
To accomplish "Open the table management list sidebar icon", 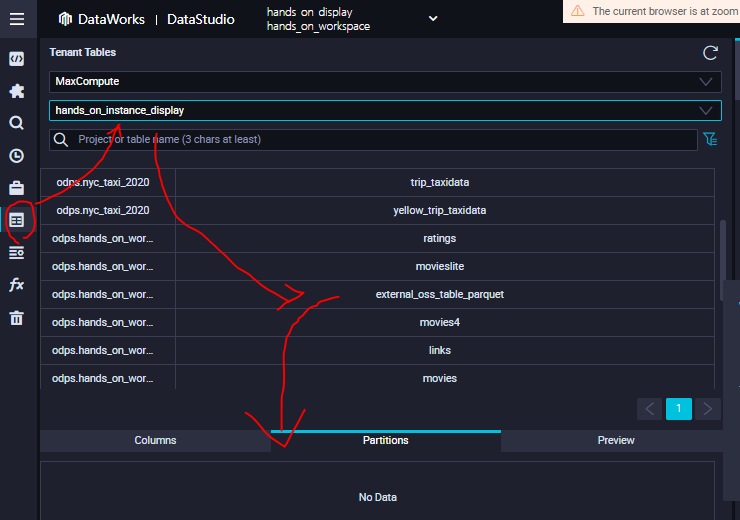I will tap(17, 252).
